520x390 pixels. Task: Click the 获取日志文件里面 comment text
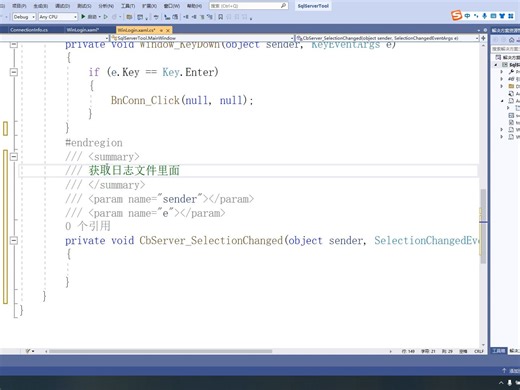[134, 170]
